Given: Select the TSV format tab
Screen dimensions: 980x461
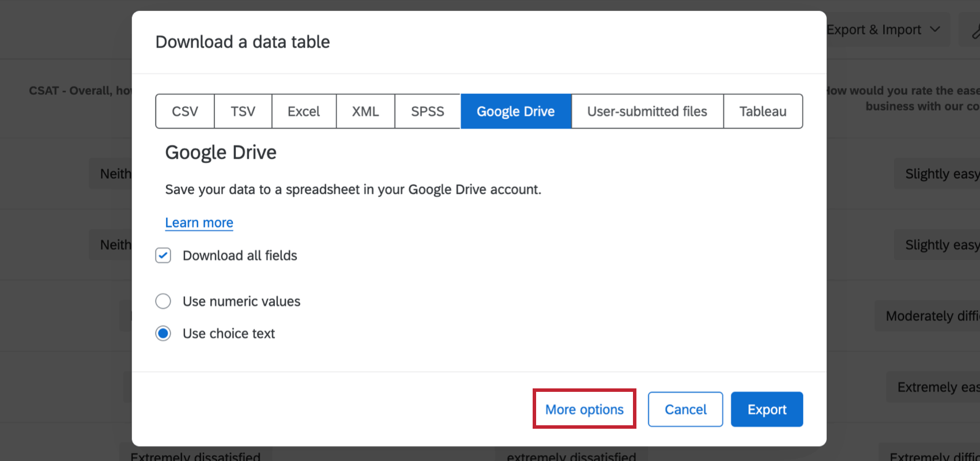Looking at the screenshot, I should (243, 111).
